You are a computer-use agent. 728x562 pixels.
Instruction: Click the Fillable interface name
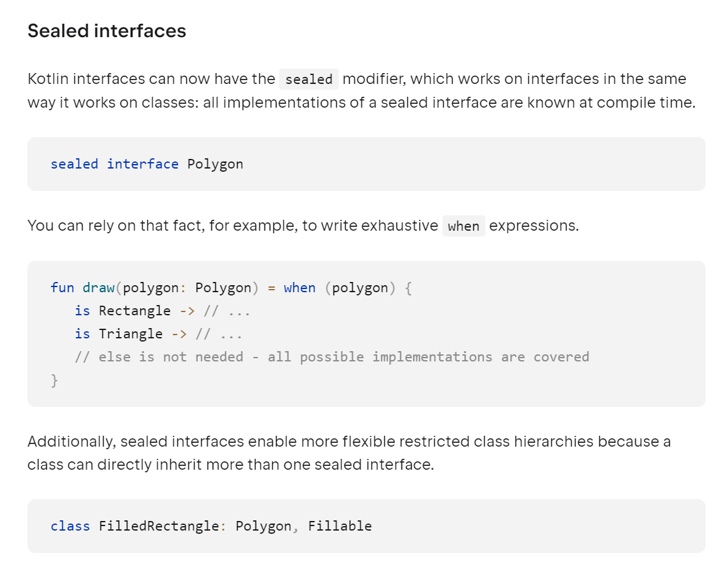coord(340,525)
